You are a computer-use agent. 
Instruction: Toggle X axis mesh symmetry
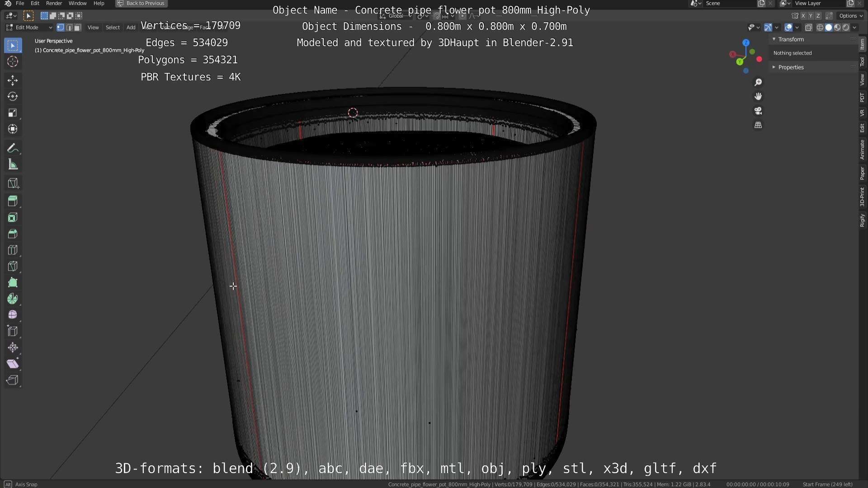803,16
